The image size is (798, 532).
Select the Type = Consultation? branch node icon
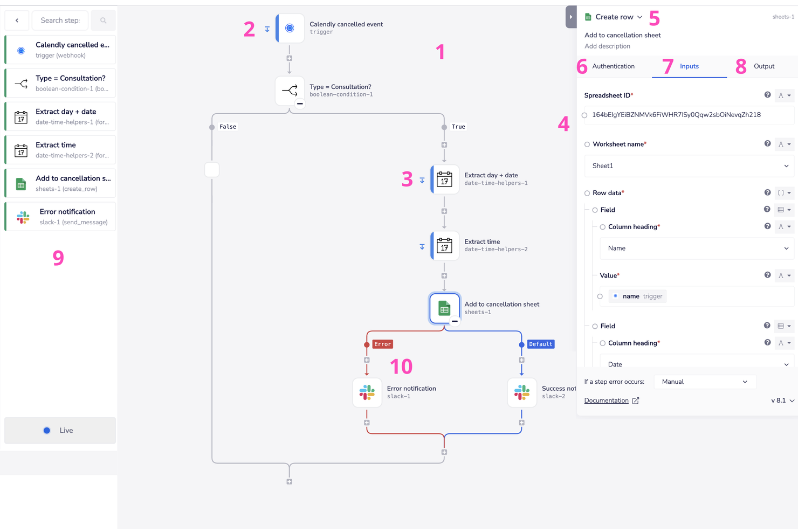[290, 91]
